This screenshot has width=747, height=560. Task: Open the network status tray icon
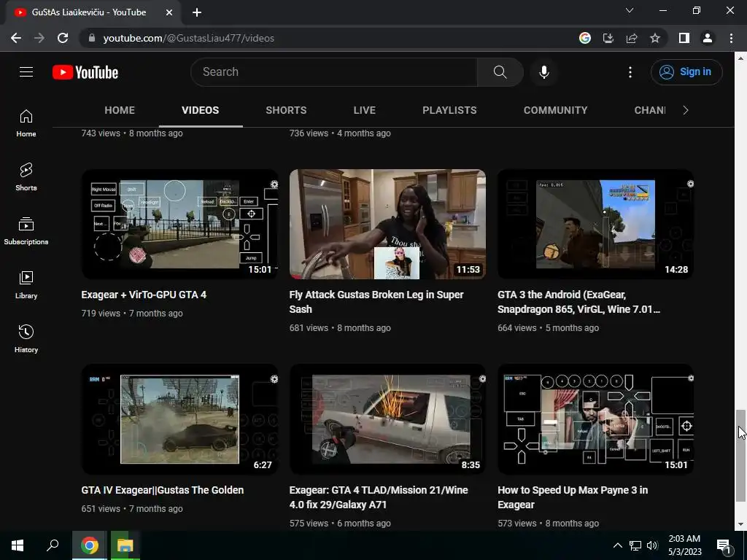click(x=635, y=545)
